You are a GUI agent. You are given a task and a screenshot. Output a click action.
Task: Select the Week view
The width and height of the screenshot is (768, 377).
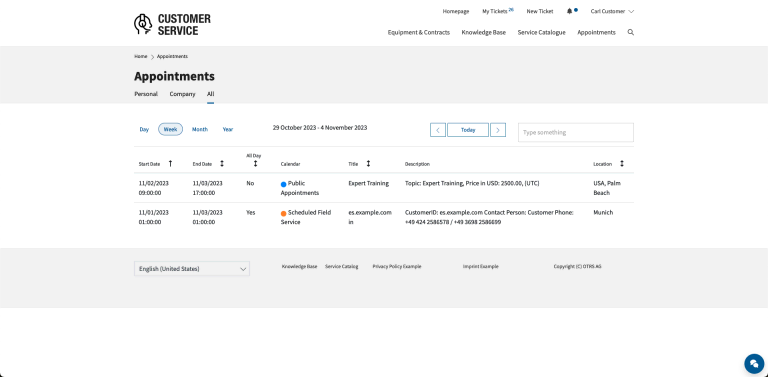coord(170,129)
